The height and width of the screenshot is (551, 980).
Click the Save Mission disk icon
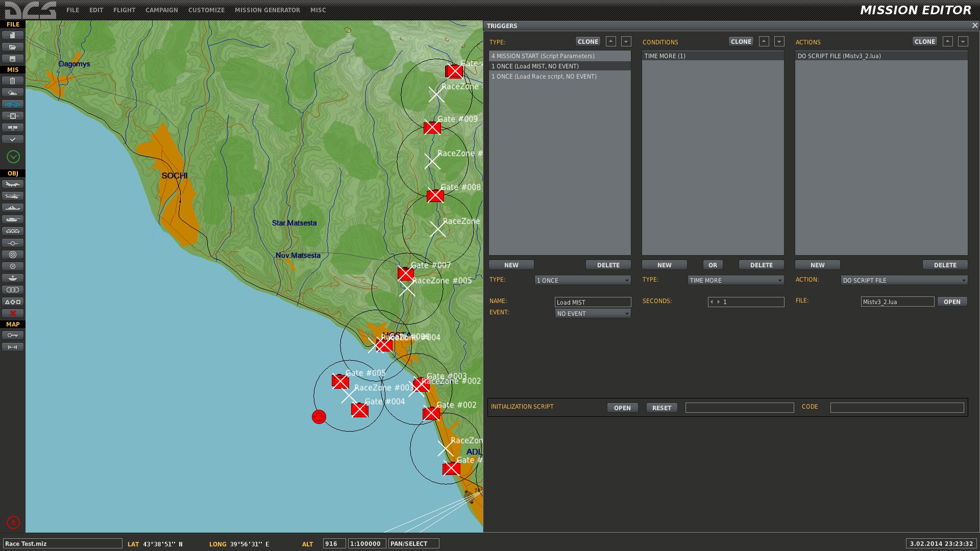(13, 59)
